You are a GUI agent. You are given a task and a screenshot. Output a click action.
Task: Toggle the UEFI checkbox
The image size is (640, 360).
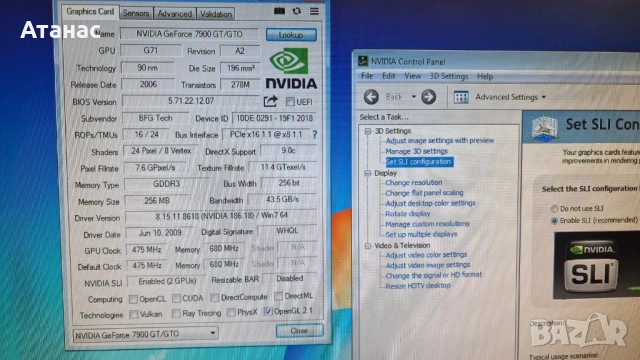tap(290, 101)
